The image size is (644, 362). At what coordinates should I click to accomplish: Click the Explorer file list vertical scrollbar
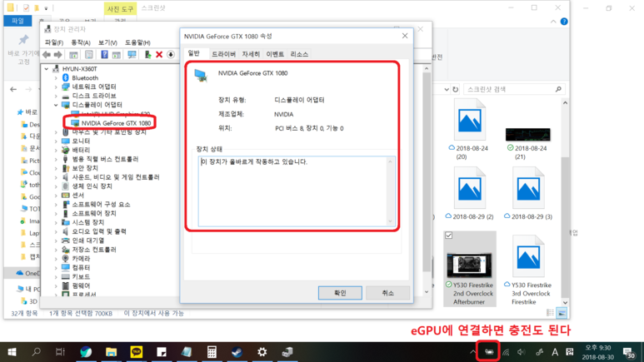565,202
